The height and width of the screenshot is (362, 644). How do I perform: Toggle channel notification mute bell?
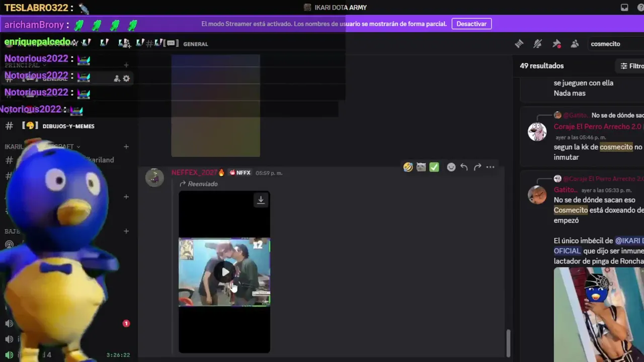[538, 44]
